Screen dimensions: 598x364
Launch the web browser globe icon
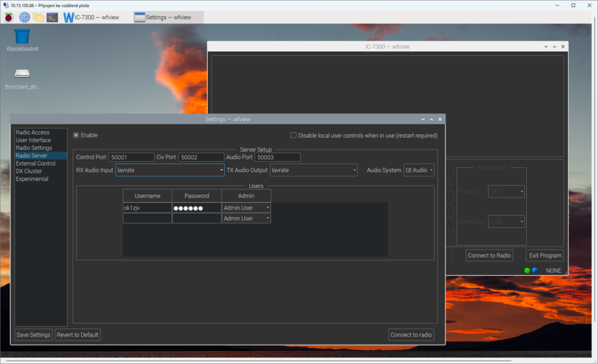click(25, 17)
